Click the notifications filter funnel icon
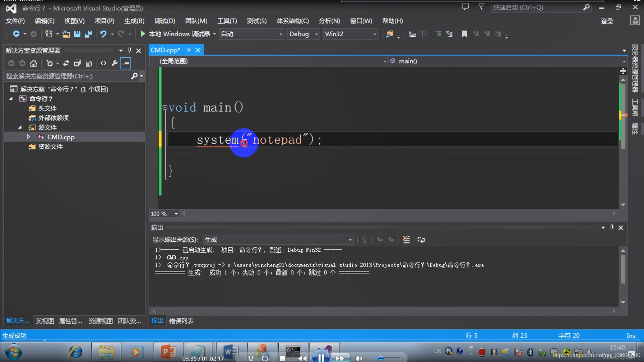 481,7
